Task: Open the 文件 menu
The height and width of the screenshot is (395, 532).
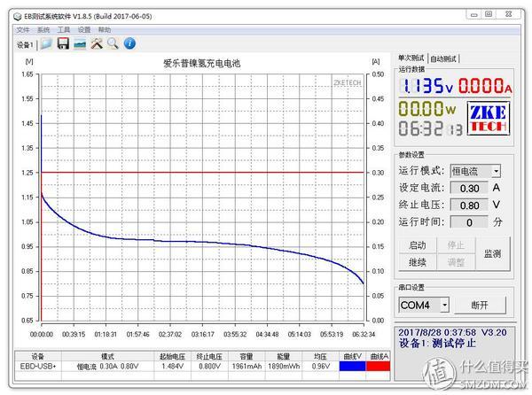Action: coord(22,29)
